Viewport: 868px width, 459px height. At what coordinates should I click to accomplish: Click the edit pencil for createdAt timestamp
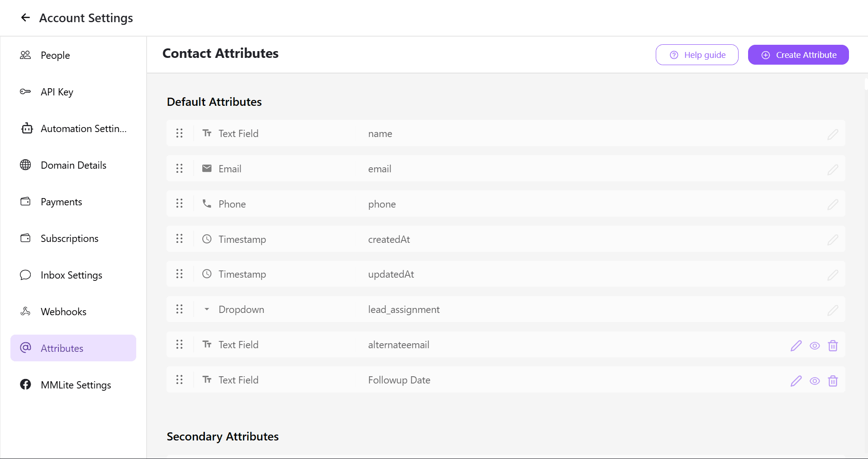click(833, 240)
